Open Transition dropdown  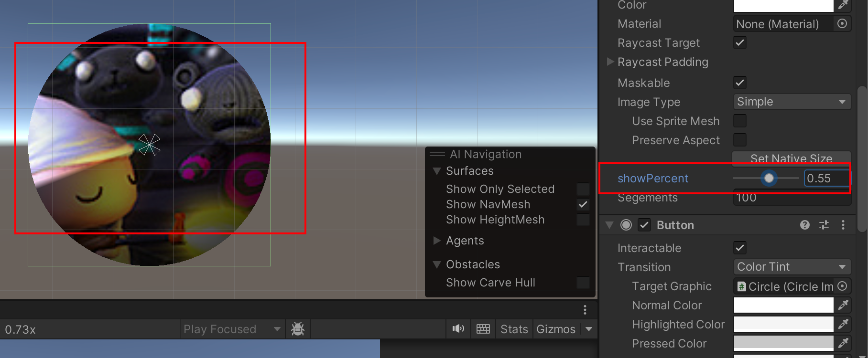[x=792, y=267]
